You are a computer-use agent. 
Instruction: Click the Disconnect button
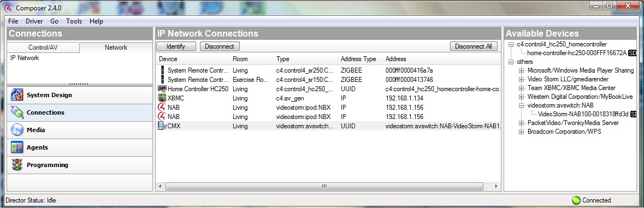[220, 46]
